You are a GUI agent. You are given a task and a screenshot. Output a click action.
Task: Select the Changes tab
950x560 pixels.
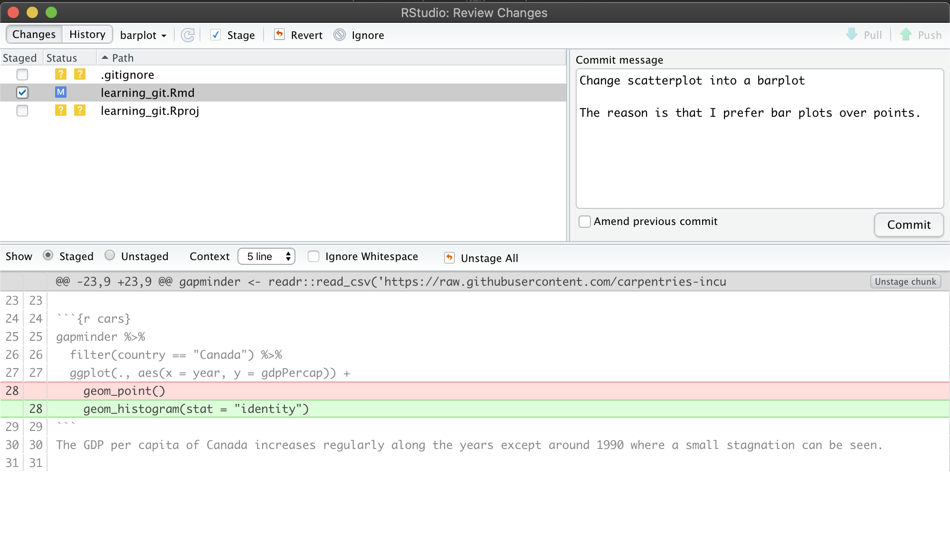tap(33, 35)
